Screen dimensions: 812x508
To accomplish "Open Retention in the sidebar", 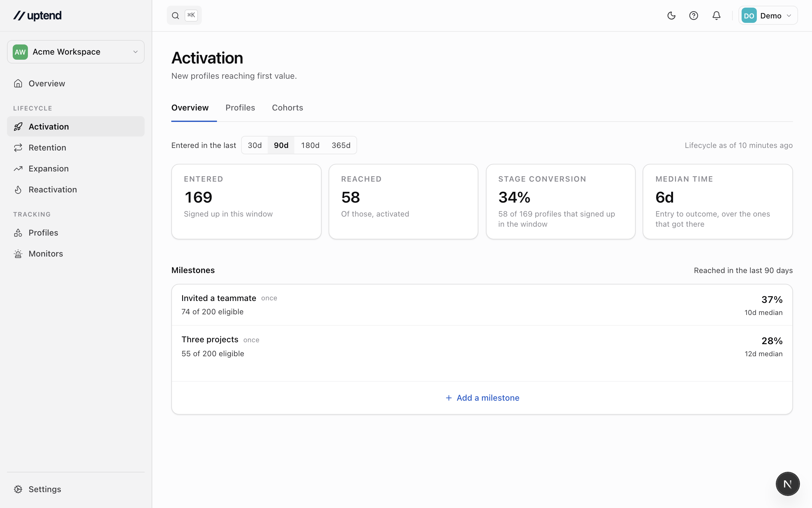I will coord(76,148).
